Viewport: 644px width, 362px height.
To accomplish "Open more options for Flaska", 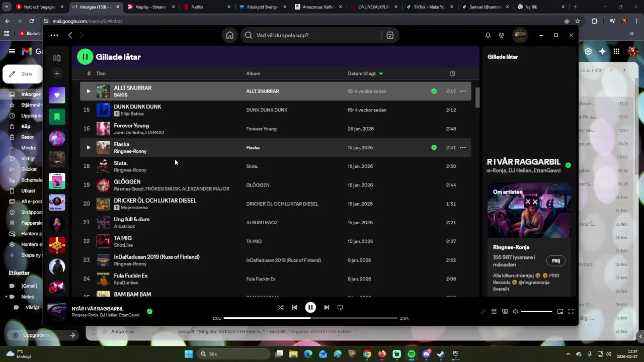I will pos(463,147).
